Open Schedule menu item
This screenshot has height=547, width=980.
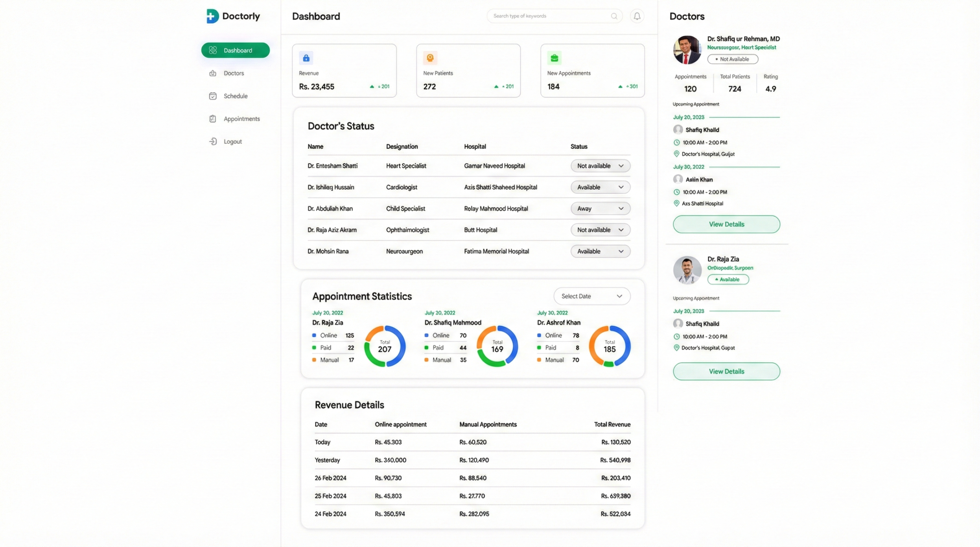(x=235, y=96)
